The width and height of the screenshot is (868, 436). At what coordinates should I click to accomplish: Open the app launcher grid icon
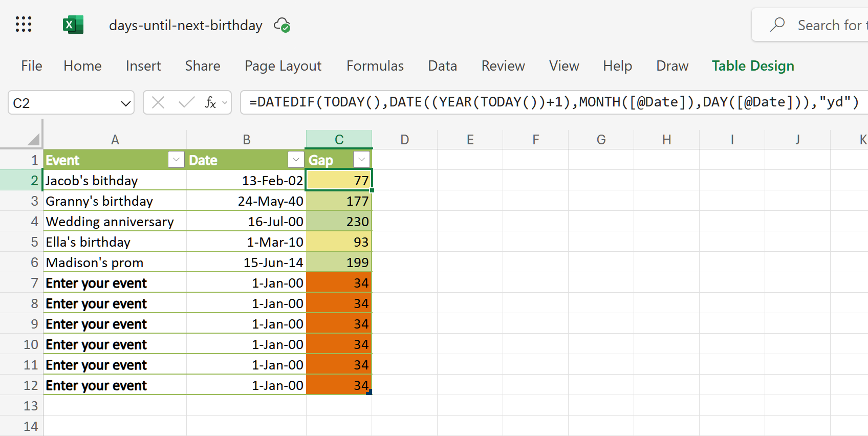point(24,25)
